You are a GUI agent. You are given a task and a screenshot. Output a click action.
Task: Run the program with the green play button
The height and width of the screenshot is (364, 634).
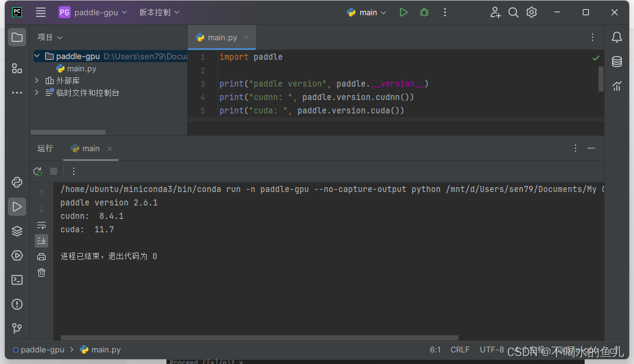pos(404,12)
